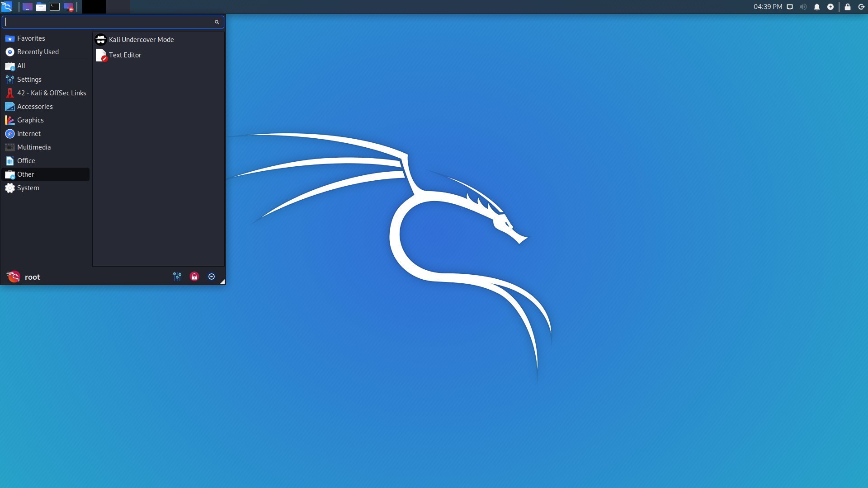This screenshot has height=488, width=868.
Task: Show the All applications category
Action: (x=46, y=66)
